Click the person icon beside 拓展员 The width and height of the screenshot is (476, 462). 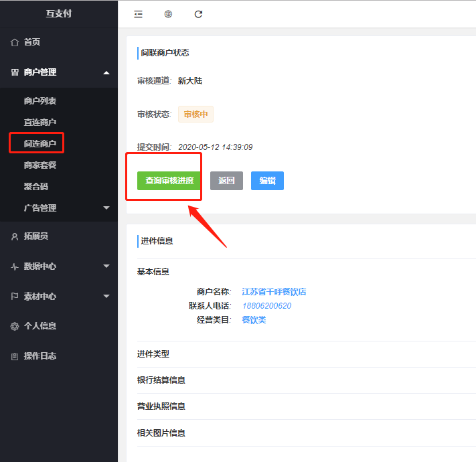tap(15, 236)
